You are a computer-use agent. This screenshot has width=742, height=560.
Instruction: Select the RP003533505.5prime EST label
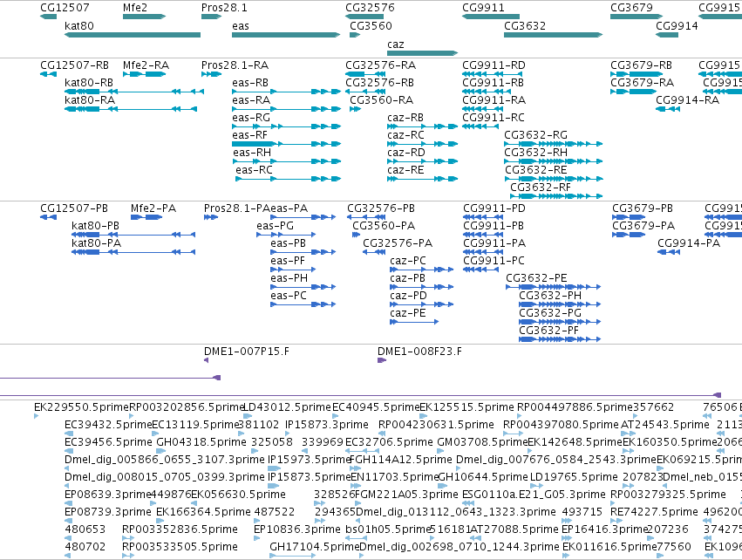click(x=180, y=547)
